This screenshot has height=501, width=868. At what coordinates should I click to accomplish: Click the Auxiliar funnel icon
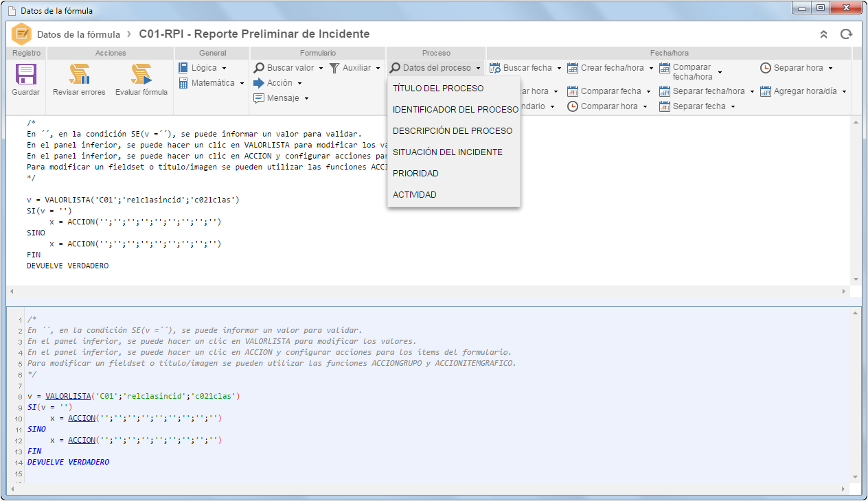pyautogui.click(x=334, y=68)
